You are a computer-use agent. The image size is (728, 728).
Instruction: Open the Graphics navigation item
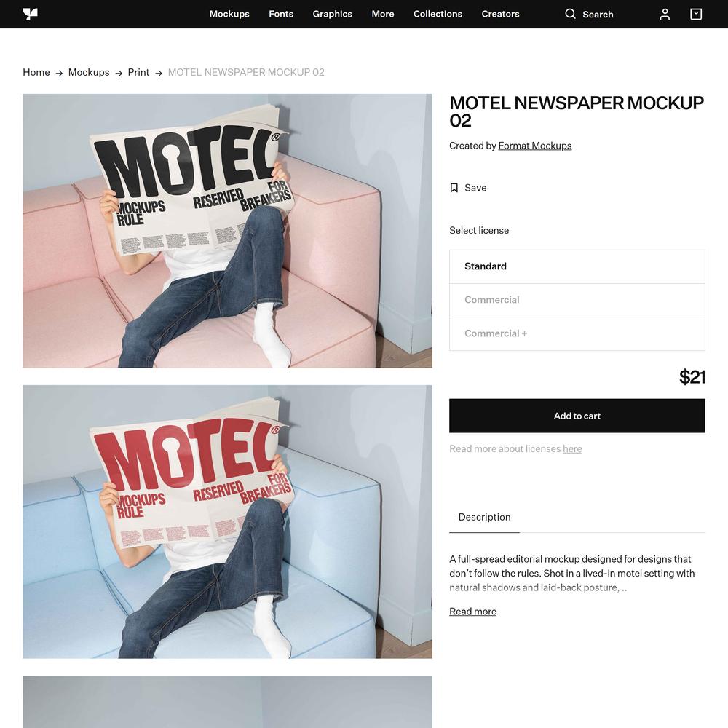pos(333,14)
